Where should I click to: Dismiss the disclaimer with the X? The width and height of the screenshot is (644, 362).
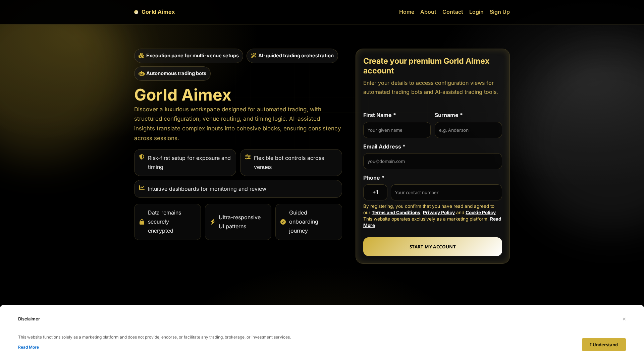click(624, 319)
